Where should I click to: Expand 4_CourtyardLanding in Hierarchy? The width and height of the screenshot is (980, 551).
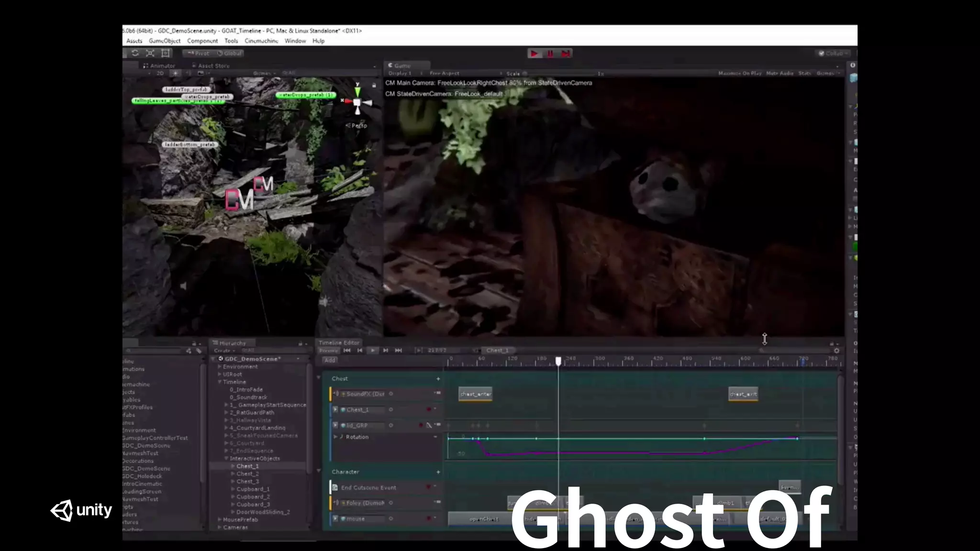(x=226, y=428)
